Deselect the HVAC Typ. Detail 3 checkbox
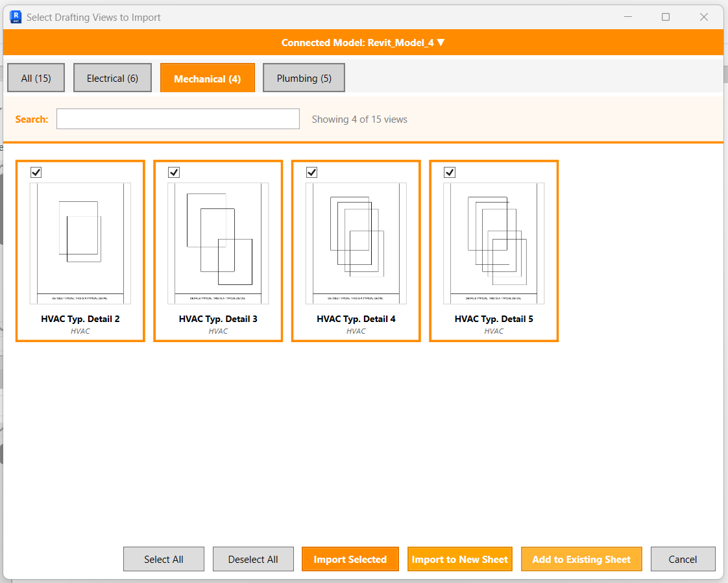 point(173,172)
